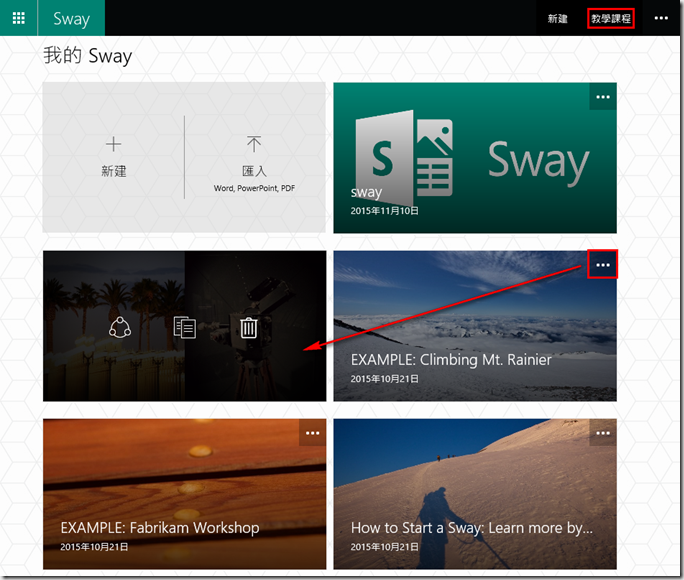The image size is (684, 580).
Task: Open 教學課程 in the top bar
Action: pos(611,18)
